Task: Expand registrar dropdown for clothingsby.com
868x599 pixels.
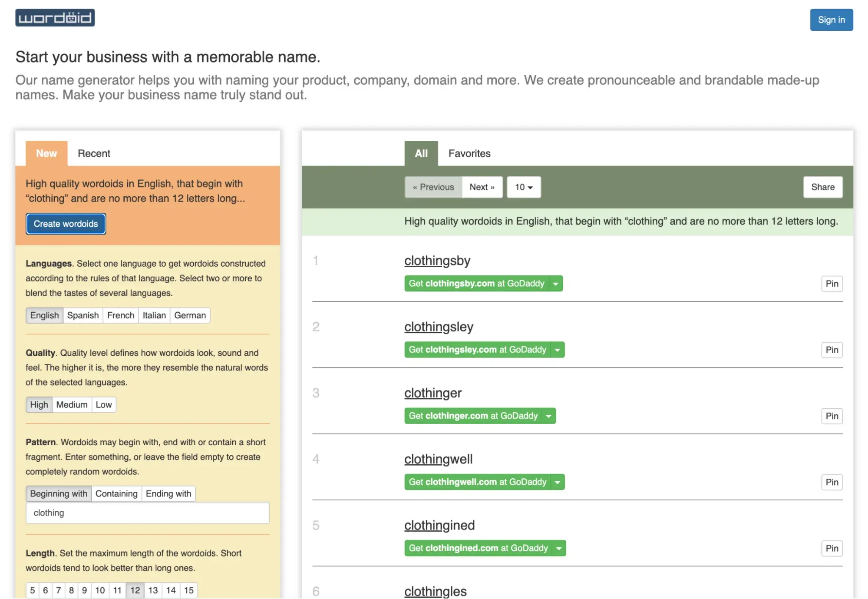Action: pyautogui.click(x=556, y=284)
